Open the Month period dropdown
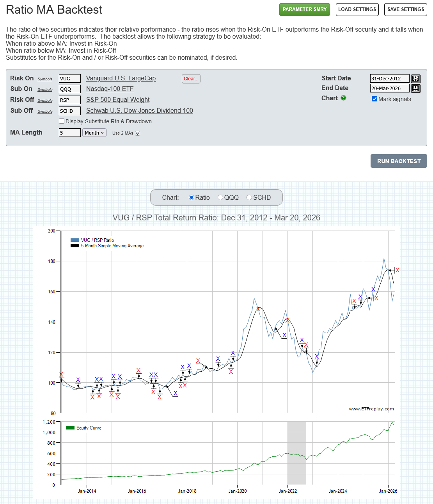 coord(94,133)
